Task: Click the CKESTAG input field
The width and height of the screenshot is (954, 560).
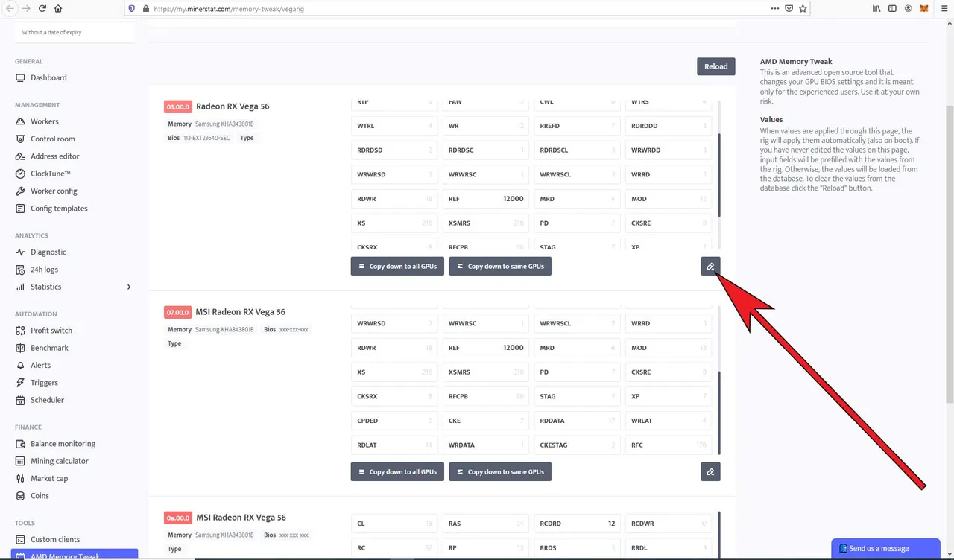Action: pos(578,445)
